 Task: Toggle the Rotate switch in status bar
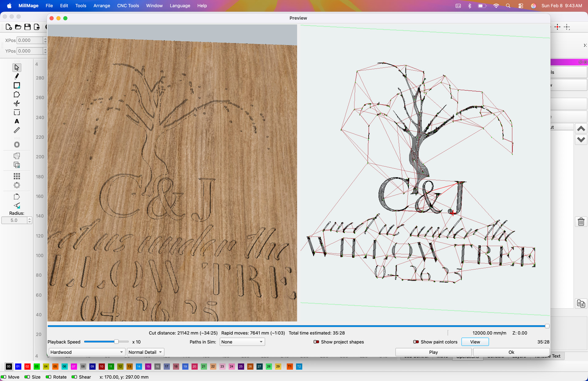[x=48, y=377]
